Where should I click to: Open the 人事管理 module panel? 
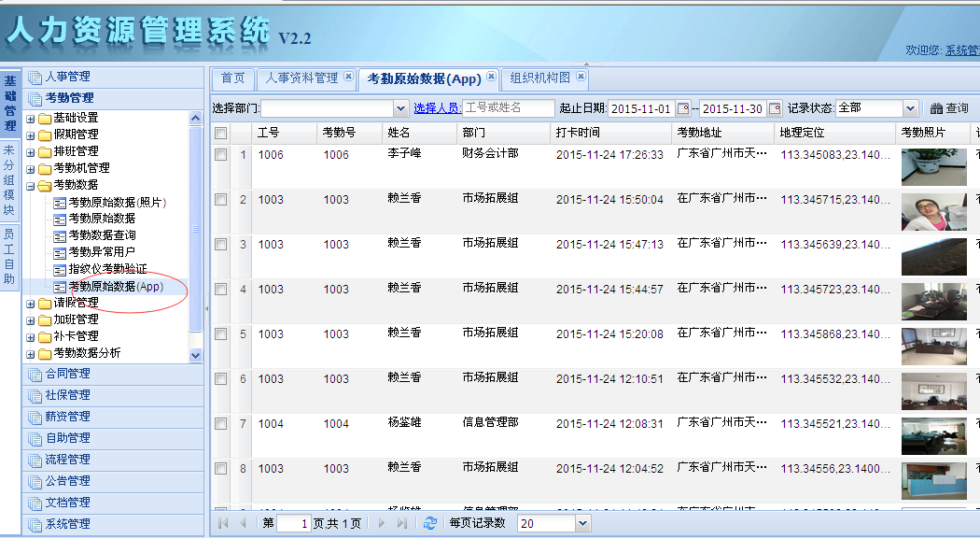[x=113, y=77]
